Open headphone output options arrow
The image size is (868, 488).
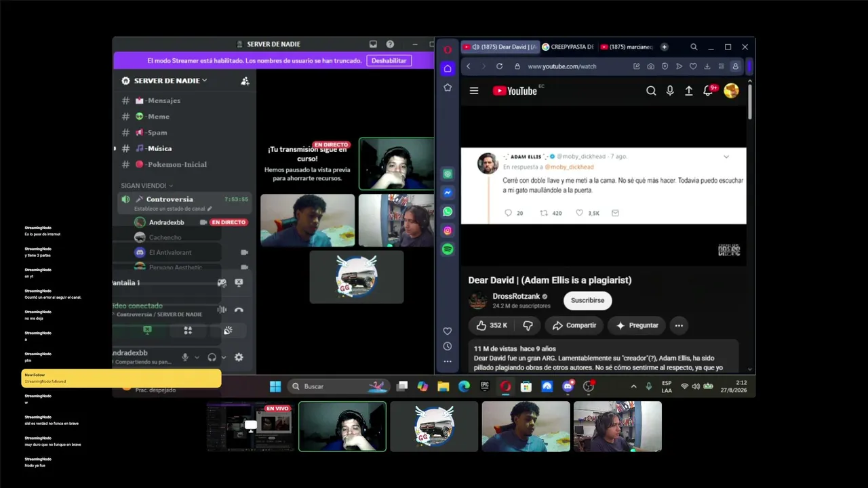pyautogui.click(x=224, y=357)
